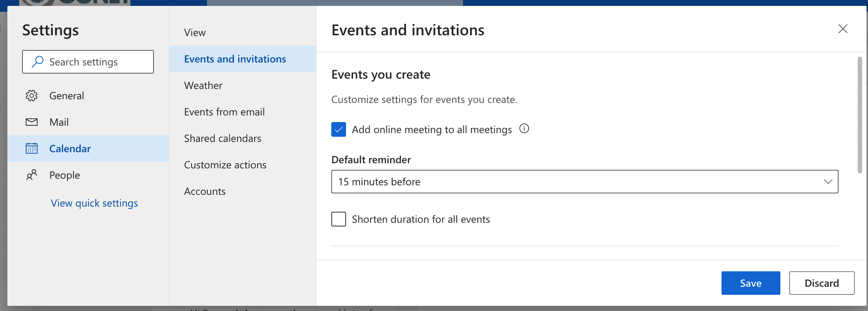868x311 pixels.
Task: Enable Shorten duration for all events
Action: click(339, 219)
